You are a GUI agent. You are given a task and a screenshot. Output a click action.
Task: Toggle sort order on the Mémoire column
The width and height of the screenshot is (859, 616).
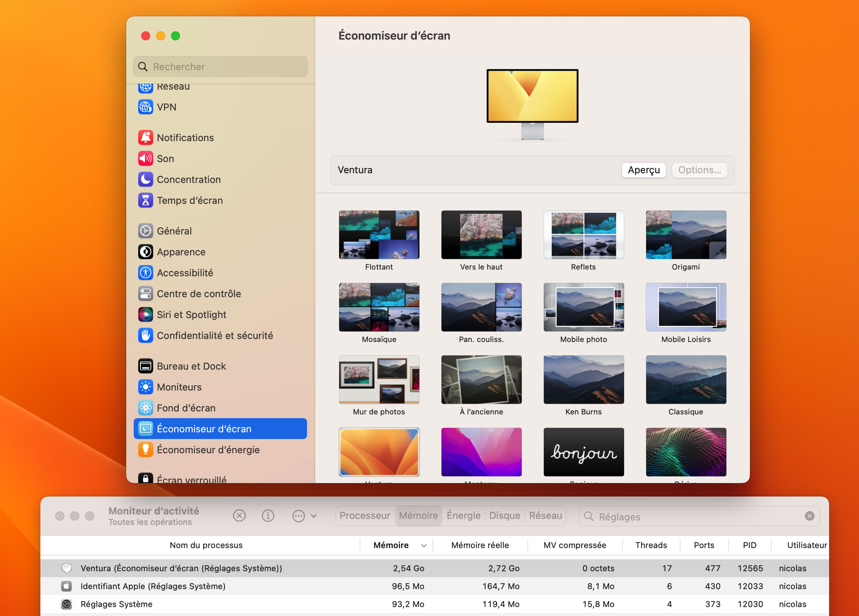(397, 545)
